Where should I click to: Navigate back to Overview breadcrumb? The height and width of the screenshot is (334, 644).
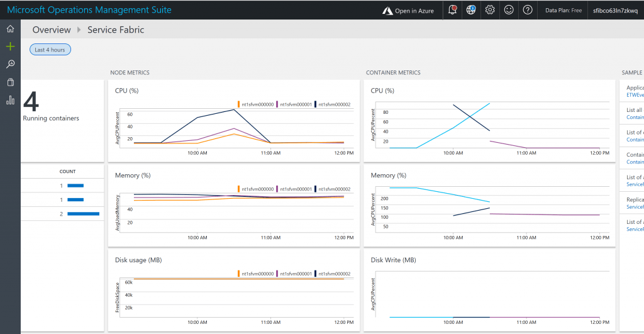click(52, 30)
